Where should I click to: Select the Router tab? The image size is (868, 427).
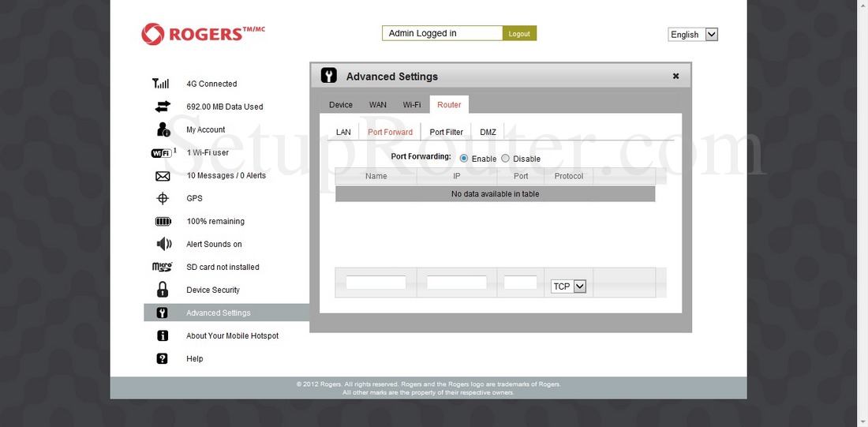pos(449,105)
